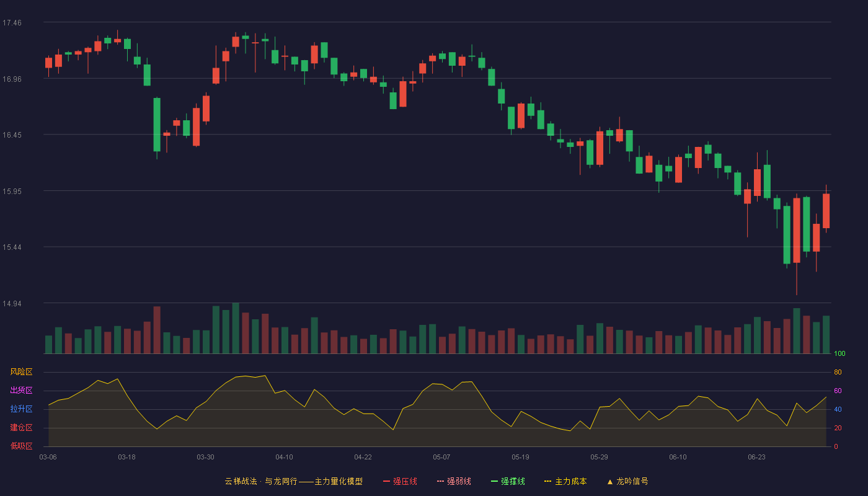Click the 06-23 date label
Image resolution: width=868 pixels, height=496 pixels.
click(x=757, y=457)
